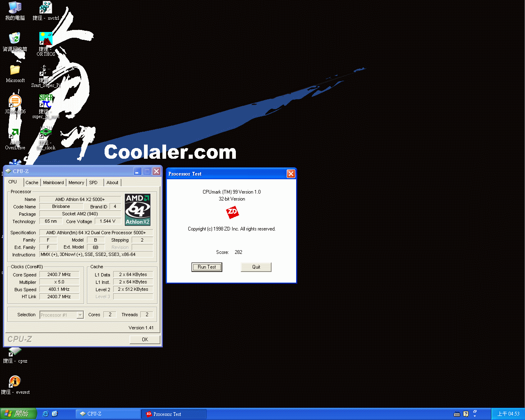Switch to the Mainboard tab
The image size is (525, 420).
53,183
